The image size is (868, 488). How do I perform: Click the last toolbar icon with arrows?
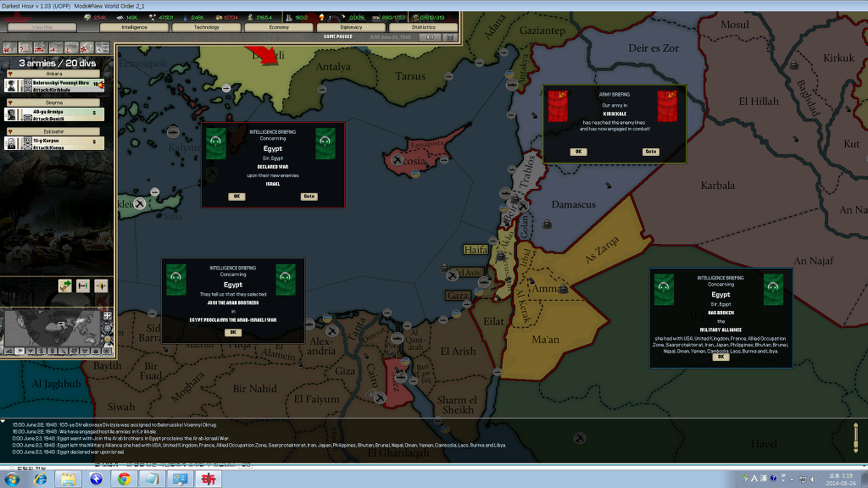pyautogui.click(x=103, y=48)
